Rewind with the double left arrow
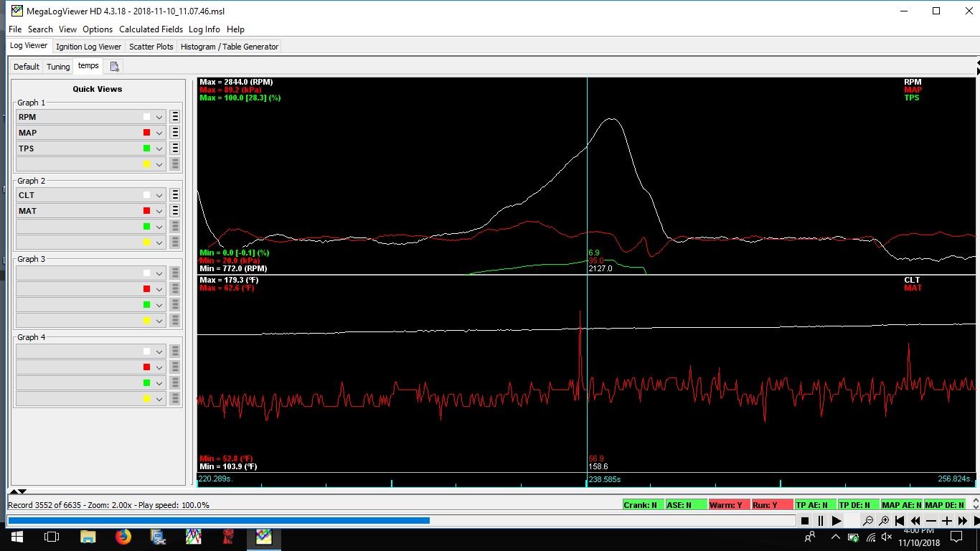 coord(915,521)
